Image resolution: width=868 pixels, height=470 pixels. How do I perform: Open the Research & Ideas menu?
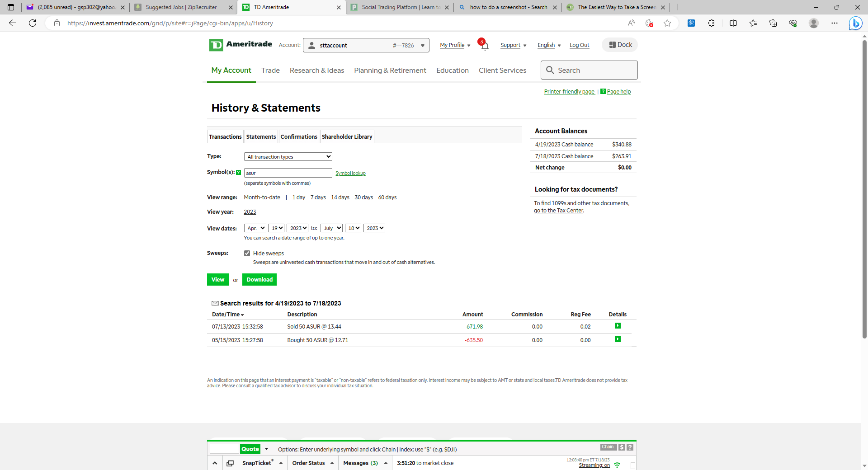coord(317,70)
